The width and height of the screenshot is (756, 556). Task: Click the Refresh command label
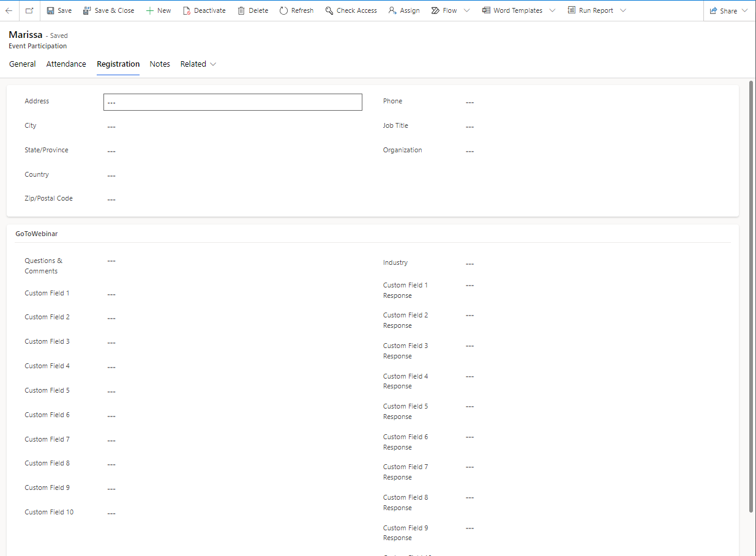[x=302, y=10]
